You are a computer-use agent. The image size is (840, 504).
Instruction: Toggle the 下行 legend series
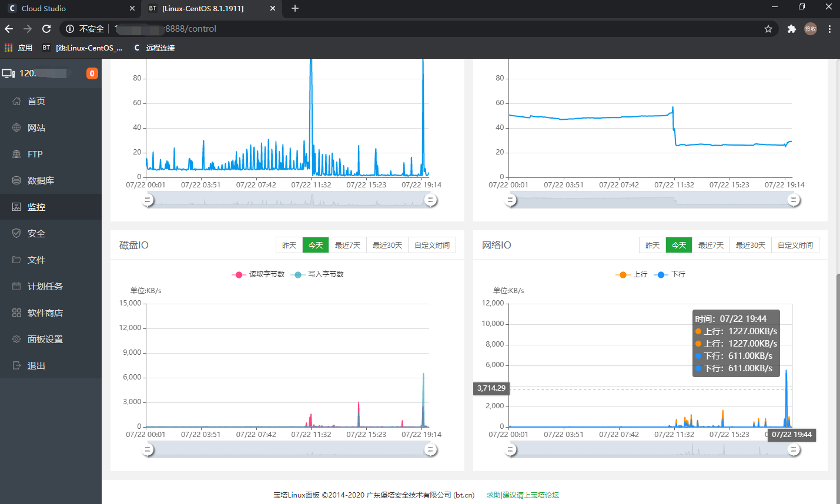[670, 274]
